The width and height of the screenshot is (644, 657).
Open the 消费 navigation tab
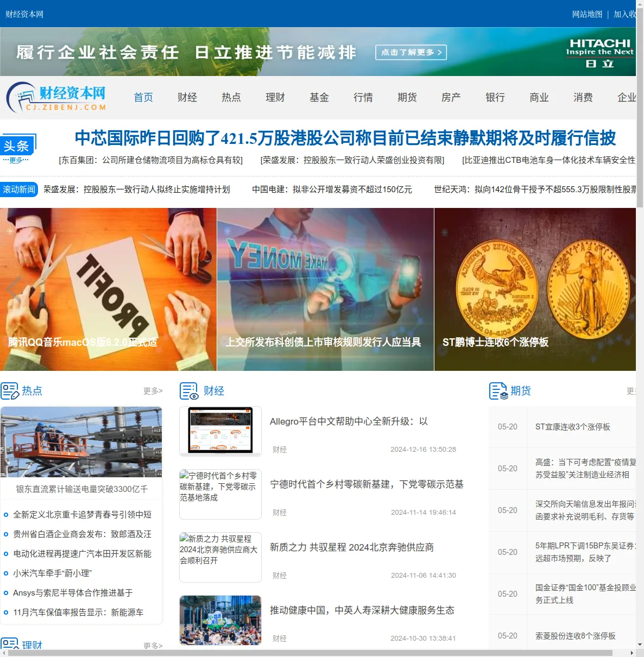pos(583,97)
